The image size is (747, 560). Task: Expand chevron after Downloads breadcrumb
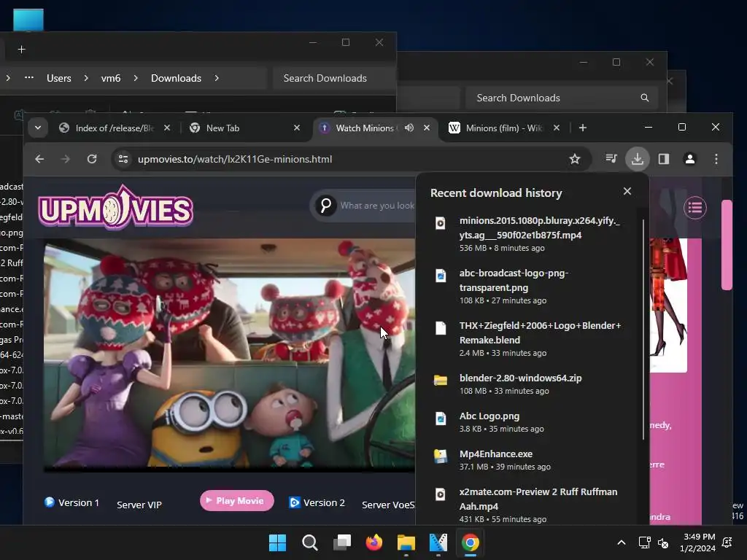(217, 78)
